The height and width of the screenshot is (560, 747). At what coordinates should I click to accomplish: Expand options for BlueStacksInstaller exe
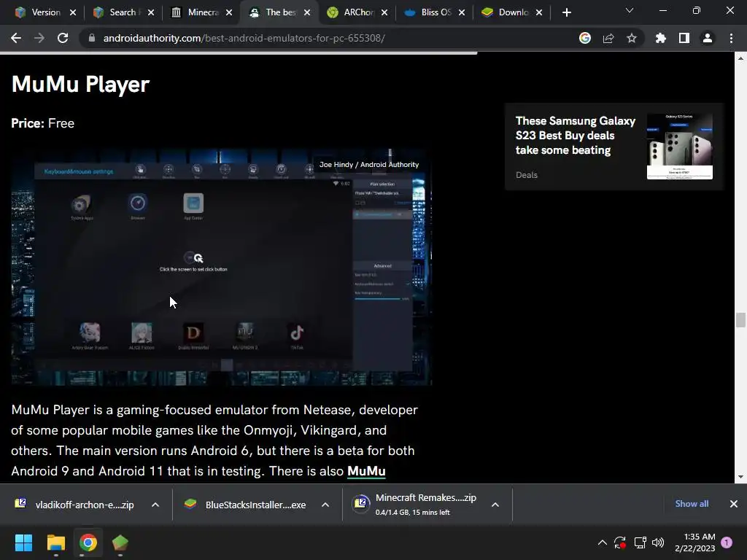tap(325, 505)
